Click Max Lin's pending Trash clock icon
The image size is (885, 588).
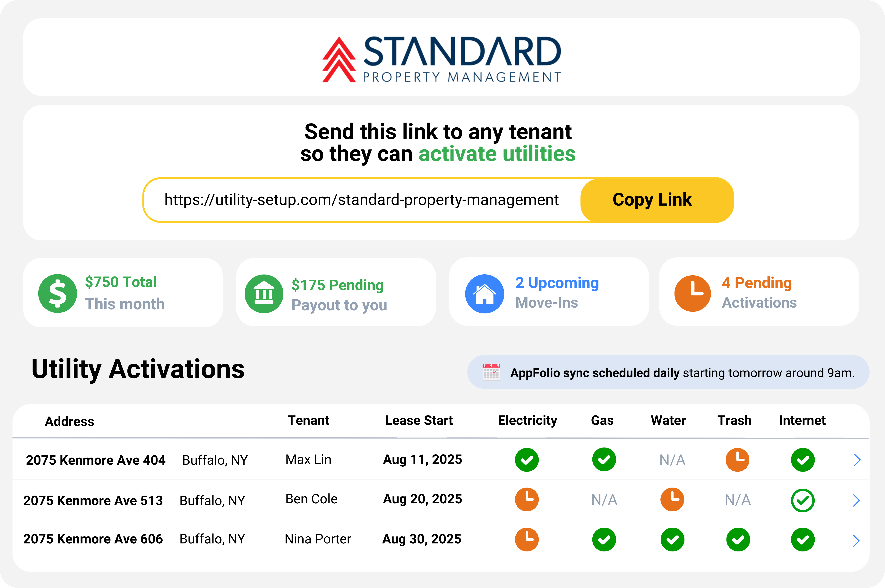[737, 459]
